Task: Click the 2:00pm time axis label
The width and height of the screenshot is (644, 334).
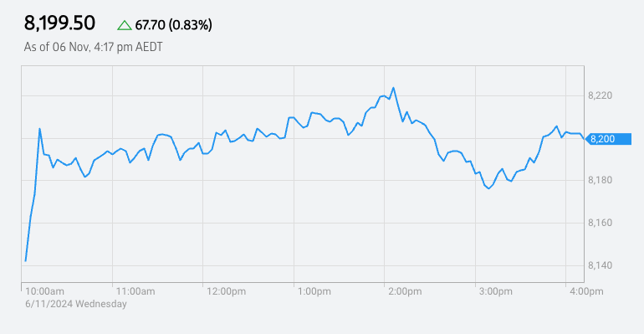Action: click(405, 291)
